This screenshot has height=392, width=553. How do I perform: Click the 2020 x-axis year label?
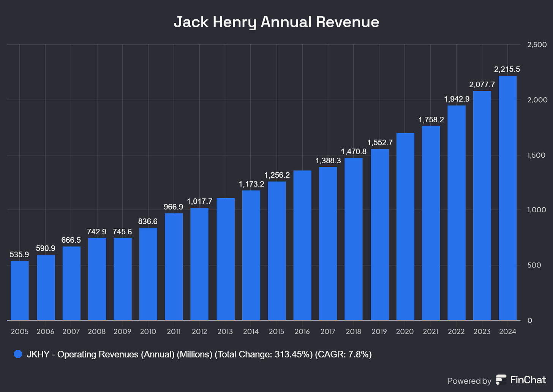click(405, 332)
